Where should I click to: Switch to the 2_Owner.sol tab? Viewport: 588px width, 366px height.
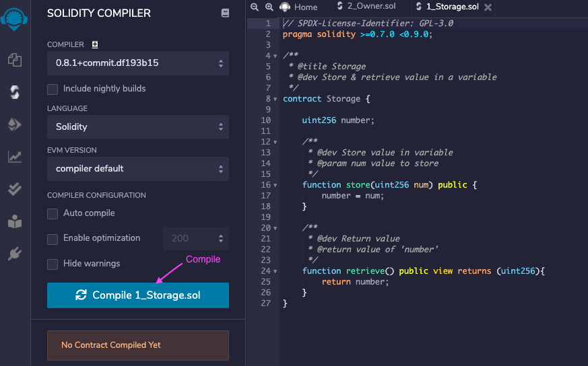point(366,6)
